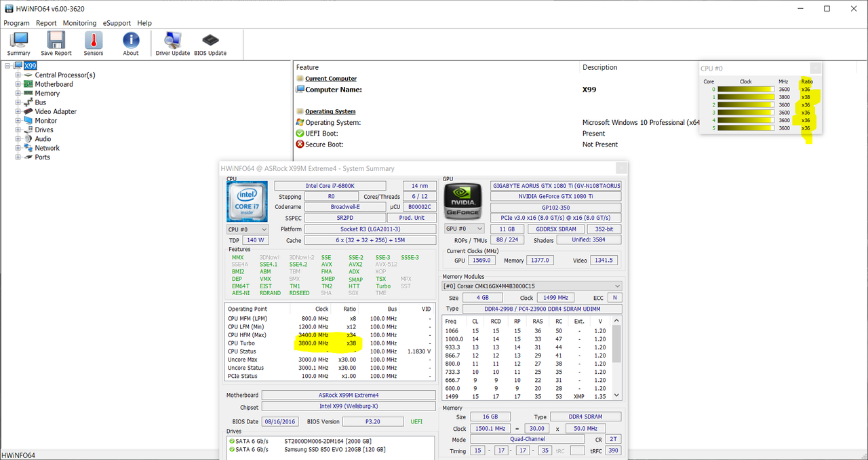Click the core 5 clock bar
Viewport: 868px width, 460px height.
(746, 128)
